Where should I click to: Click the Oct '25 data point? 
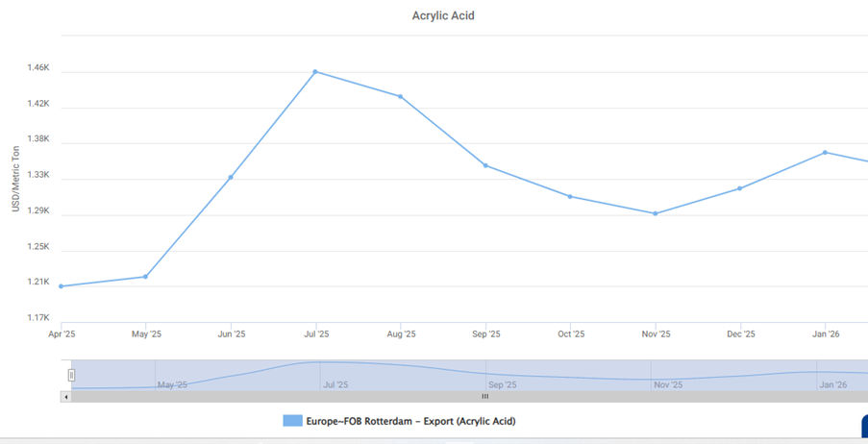coord(570,196)
